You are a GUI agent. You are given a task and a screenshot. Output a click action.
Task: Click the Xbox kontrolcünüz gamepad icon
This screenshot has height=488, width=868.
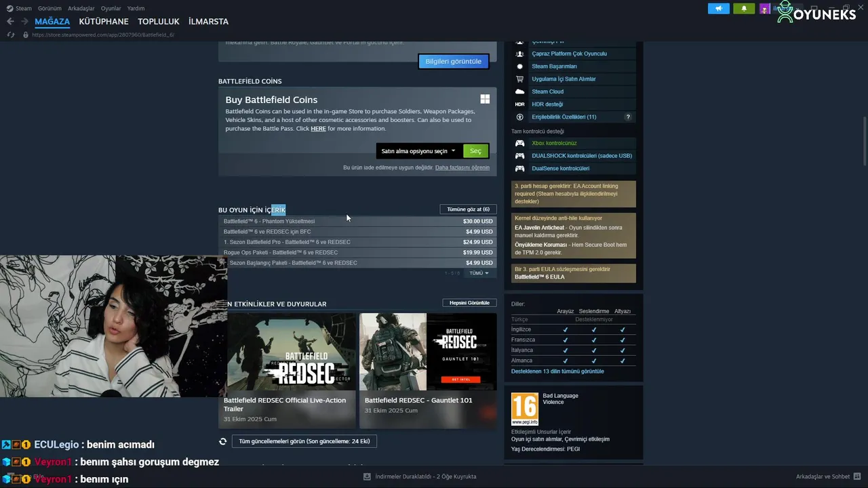pos(519,143)
